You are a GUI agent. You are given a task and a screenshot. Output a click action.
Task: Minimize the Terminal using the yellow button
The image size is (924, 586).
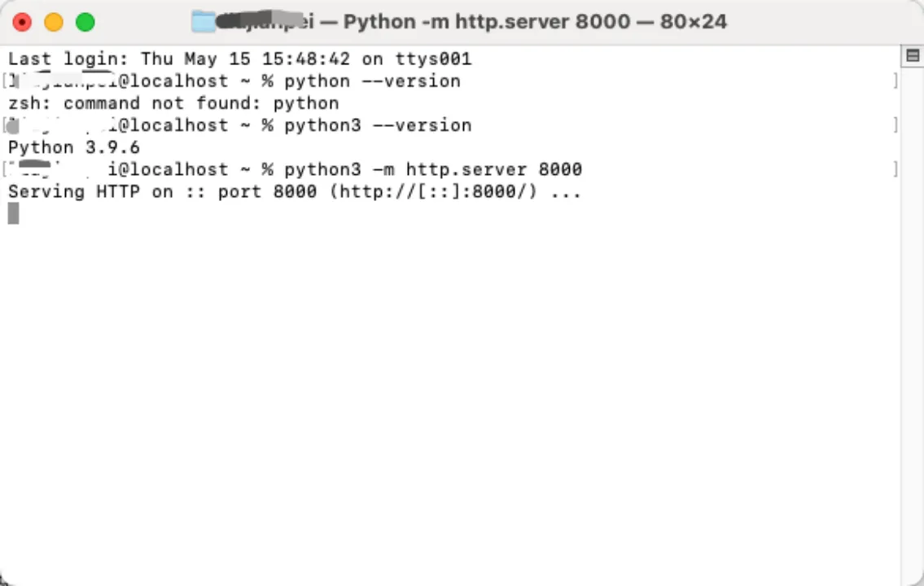(x=54, y=22)
